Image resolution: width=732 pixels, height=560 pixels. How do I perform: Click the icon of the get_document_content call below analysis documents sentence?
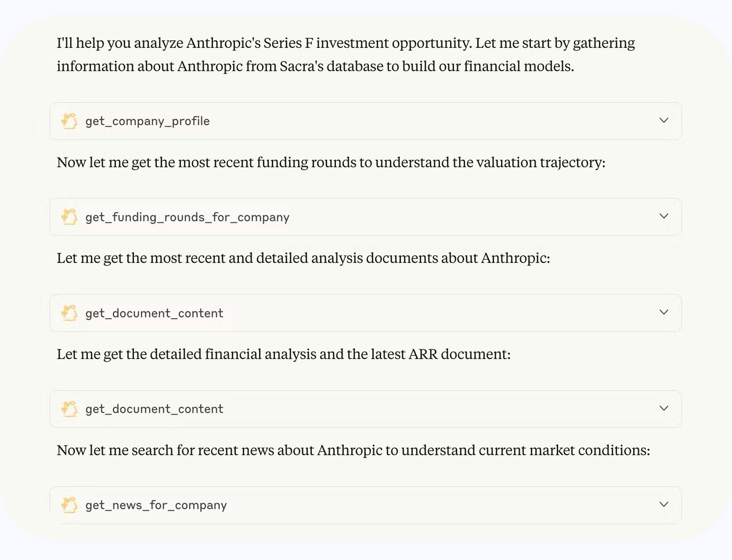pyautogui.click(x=69, y=313)
